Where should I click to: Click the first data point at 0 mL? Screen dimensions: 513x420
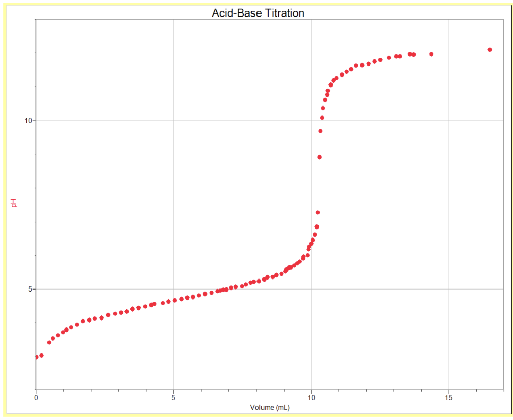click(x=36, y=357)
